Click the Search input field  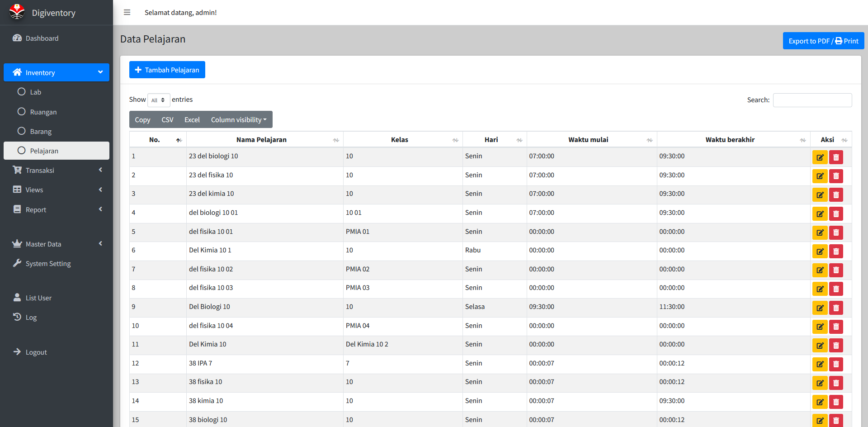pyautogui.click(x=812, y=100)
